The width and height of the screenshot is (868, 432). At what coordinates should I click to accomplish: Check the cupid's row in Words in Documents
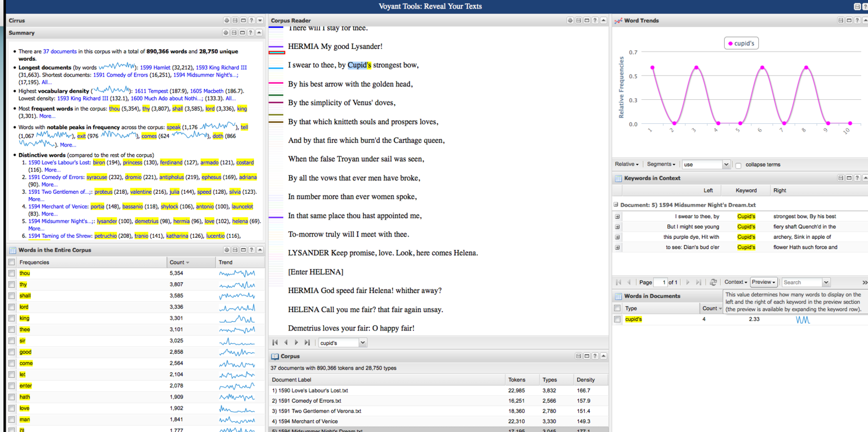coord(617,319)
